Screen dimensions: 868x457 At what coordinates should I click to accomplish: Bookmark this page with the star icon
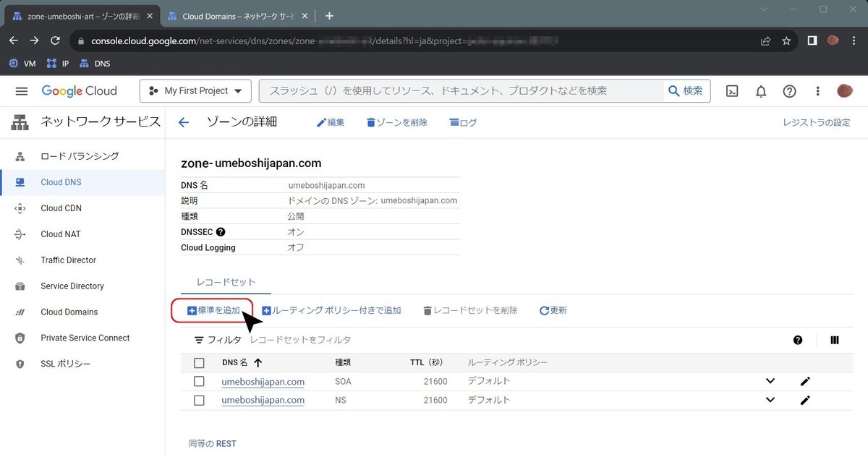click(786, 41)
